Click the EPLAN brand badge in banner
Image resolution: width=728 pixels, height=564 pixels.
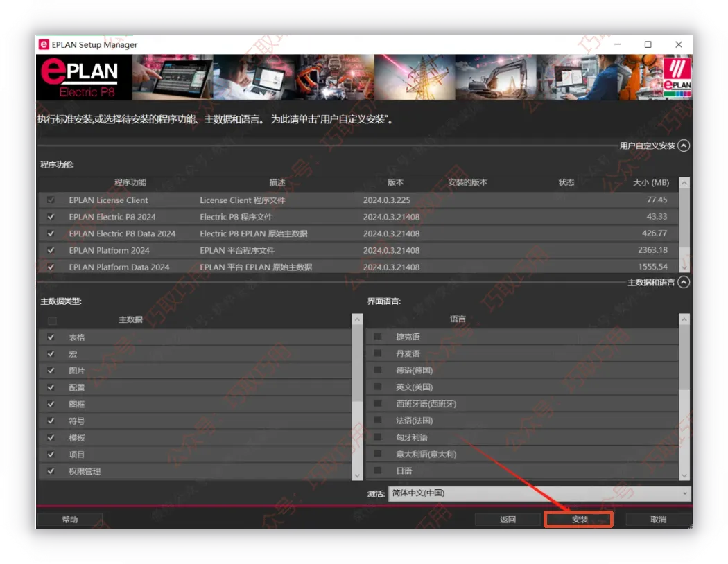pyautogui.click(x=677, y=77)
